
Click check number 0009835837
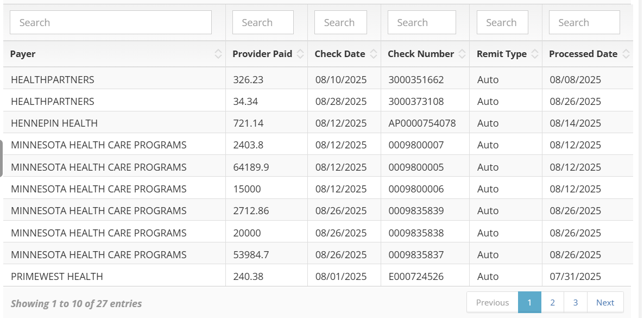coord(416,254)
